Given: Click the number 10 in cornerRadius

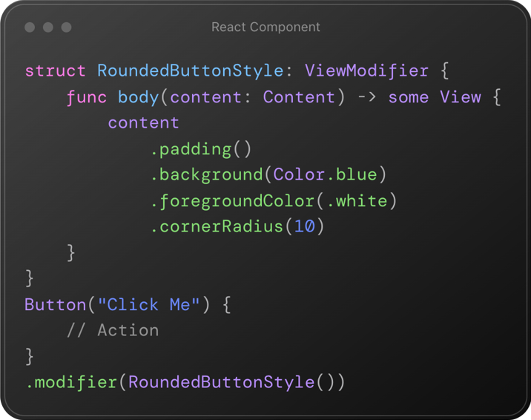Looking at the screenshot, I should pos(304,226).
